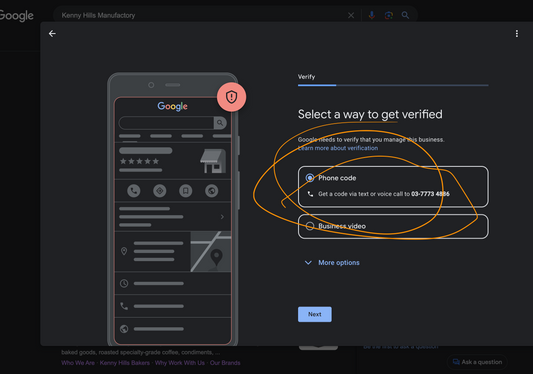Open the three-dot overflow menu

517,34
